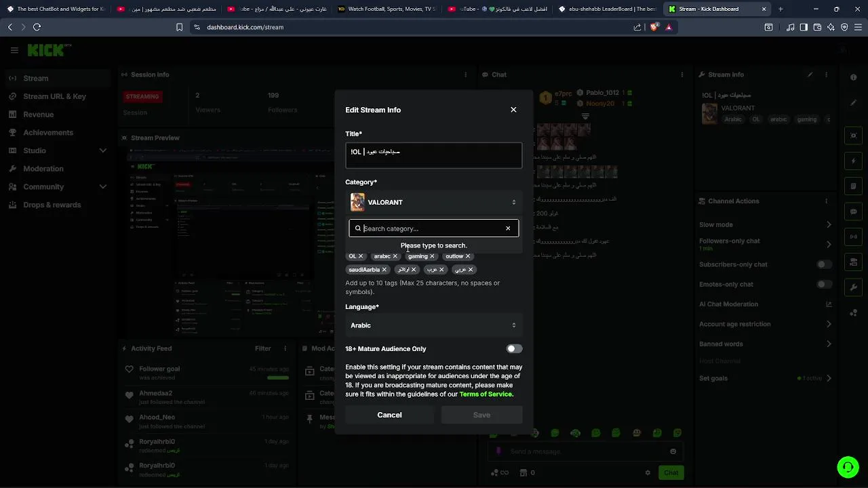Open the Terms of Service link
Screen dimensions: 868x488
tap(486, 394)
